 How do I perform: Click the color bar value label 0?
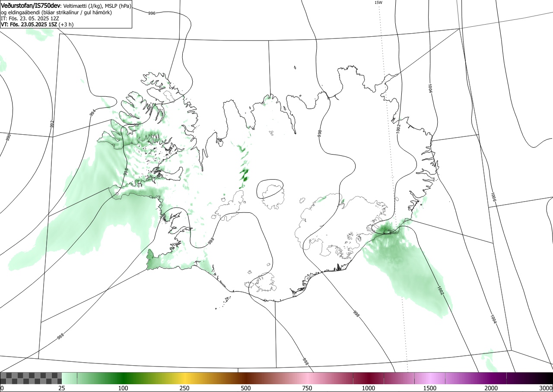coord(2,388)
